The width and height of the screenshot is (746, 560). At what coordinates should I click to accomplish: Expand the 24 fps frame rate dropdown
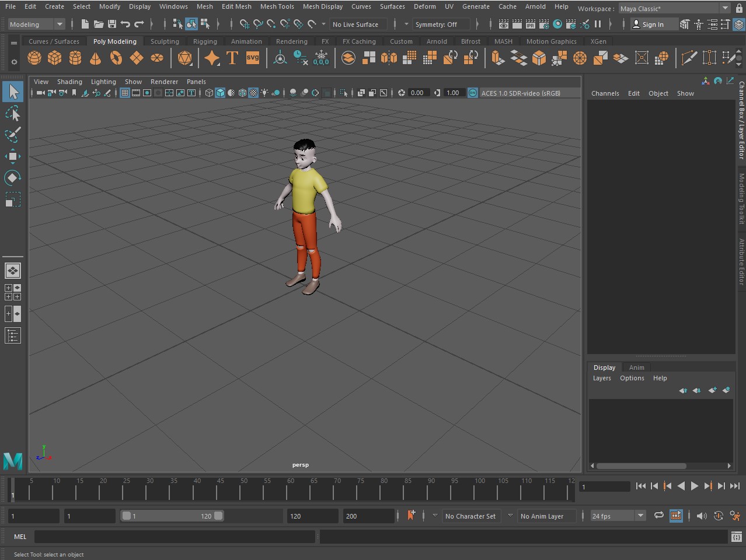click(640, 516)
